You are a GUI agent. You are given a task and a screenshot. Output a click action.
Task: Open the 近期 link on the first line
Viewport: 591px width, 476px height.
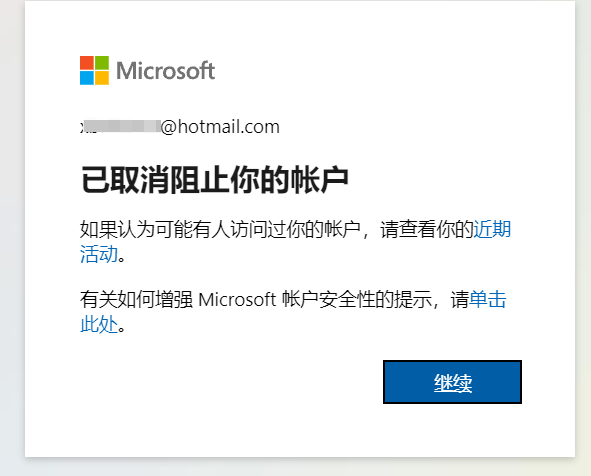[x=492, y=229]
